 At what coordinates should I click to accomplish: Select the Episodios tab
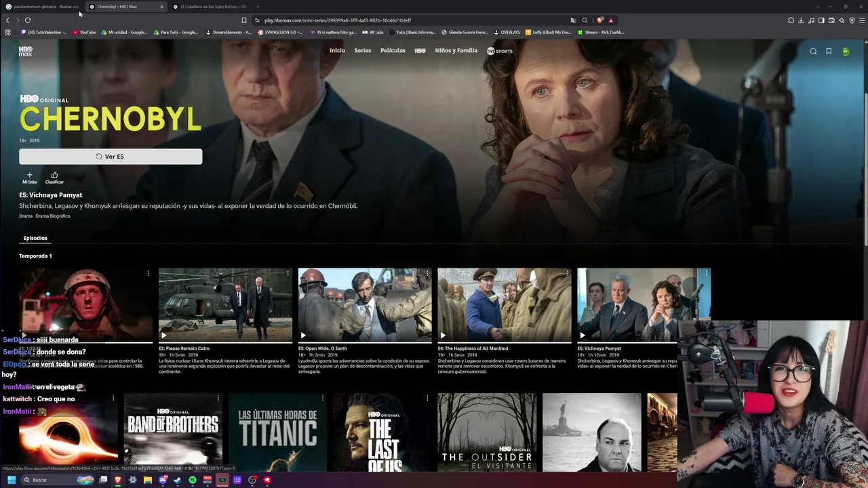tap(35, 238)
